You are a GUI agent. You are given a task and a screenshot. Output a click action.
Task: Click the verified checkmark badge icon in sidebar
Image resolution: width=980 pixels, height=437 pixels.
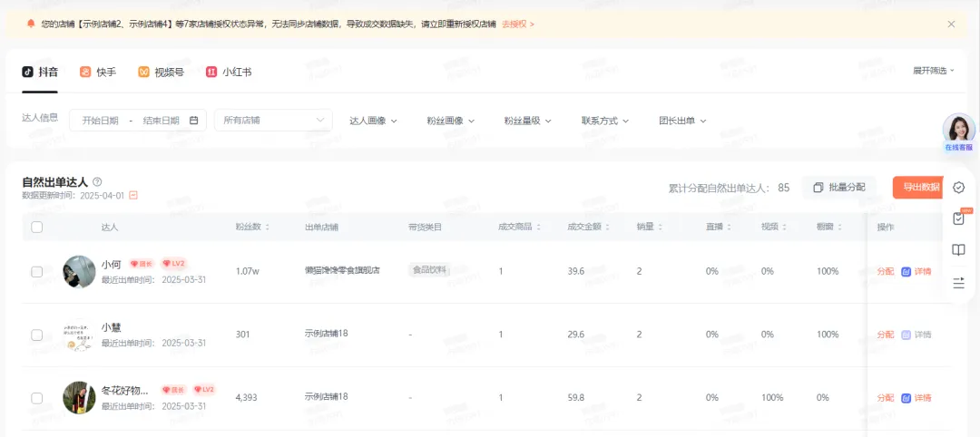(x=958, y=188)
